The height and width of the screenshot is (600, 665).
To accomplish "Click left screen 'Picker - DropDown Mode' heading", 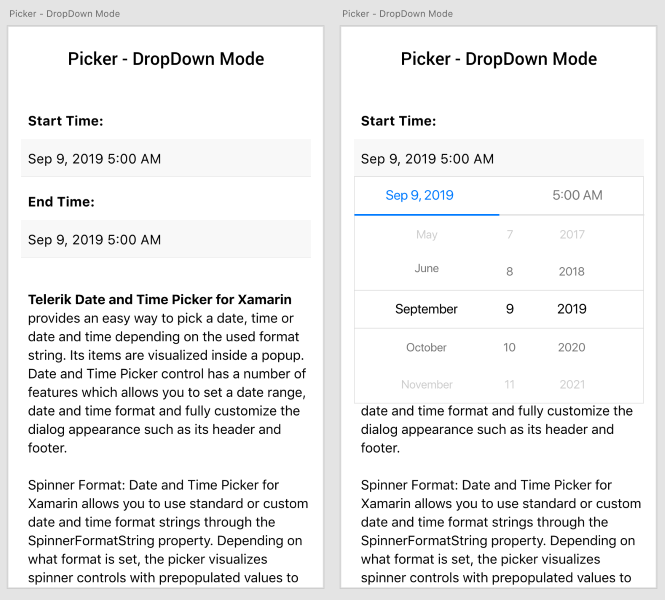I will [166, 59].
